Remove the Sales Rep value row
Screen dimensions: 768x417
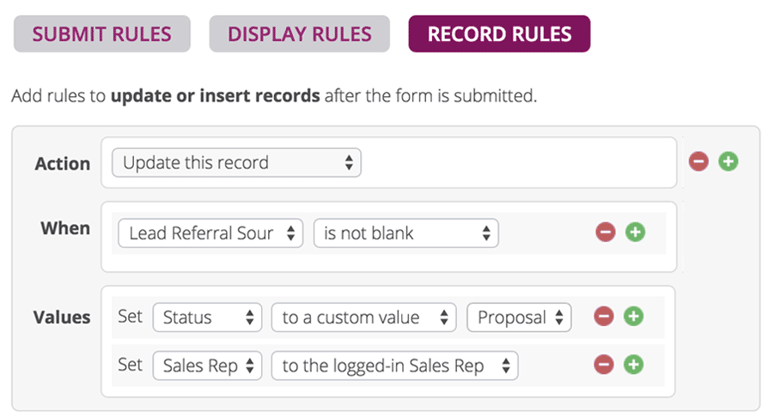tap(603, 365)
